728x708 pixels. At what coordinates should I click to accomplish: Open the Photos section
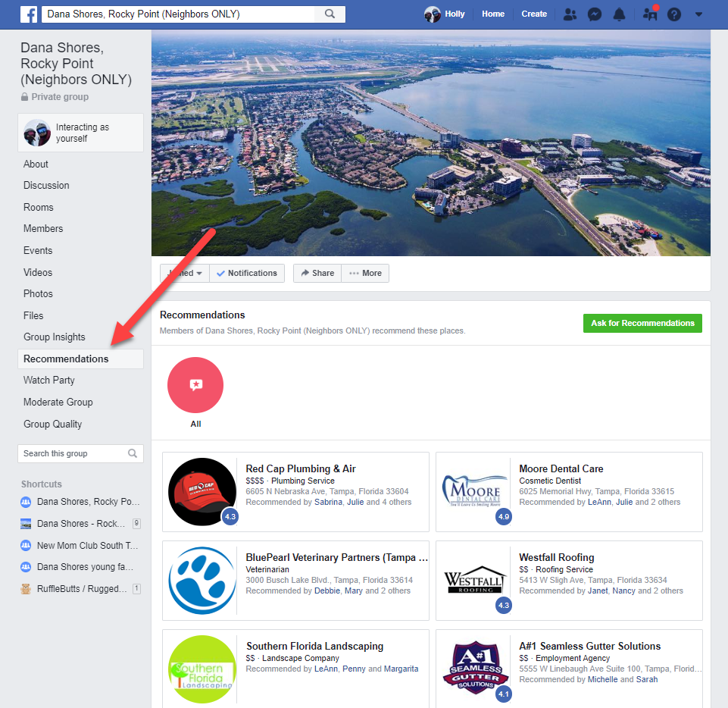pos(38,293)
